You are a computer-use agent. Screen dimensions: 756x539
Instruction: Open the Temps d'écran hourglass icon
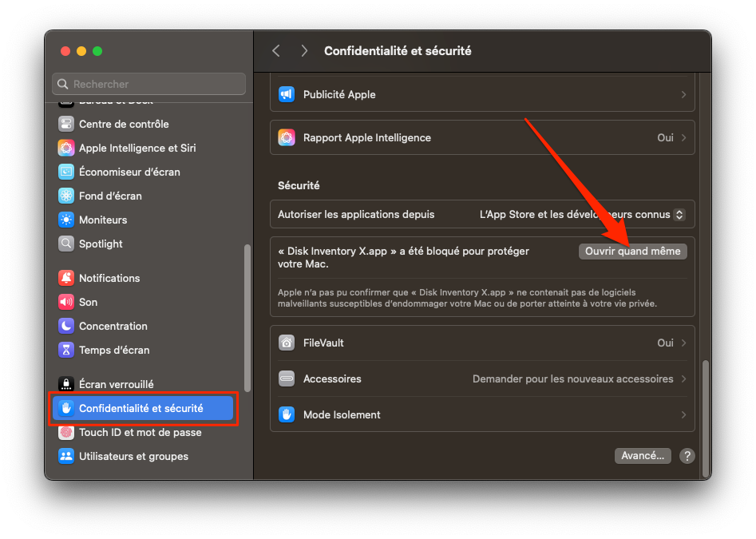[66, 350]
